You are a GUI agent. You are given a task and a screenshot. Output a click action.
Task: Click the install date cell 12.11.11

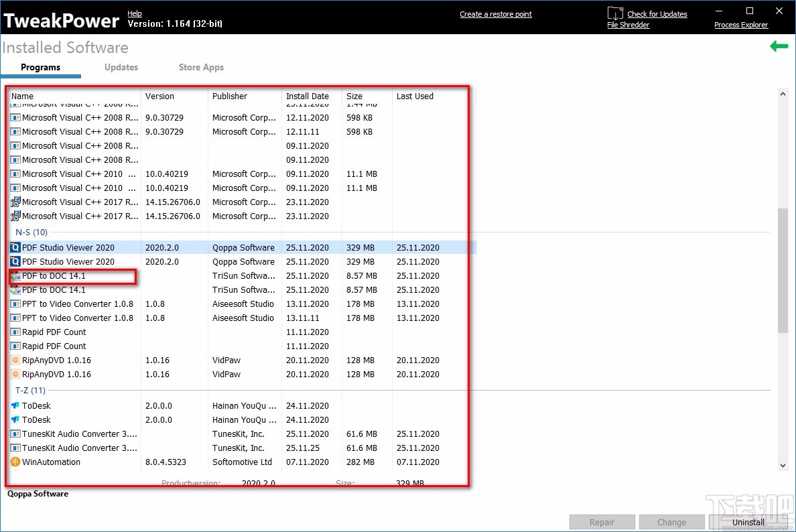click(x=303, y=132)
